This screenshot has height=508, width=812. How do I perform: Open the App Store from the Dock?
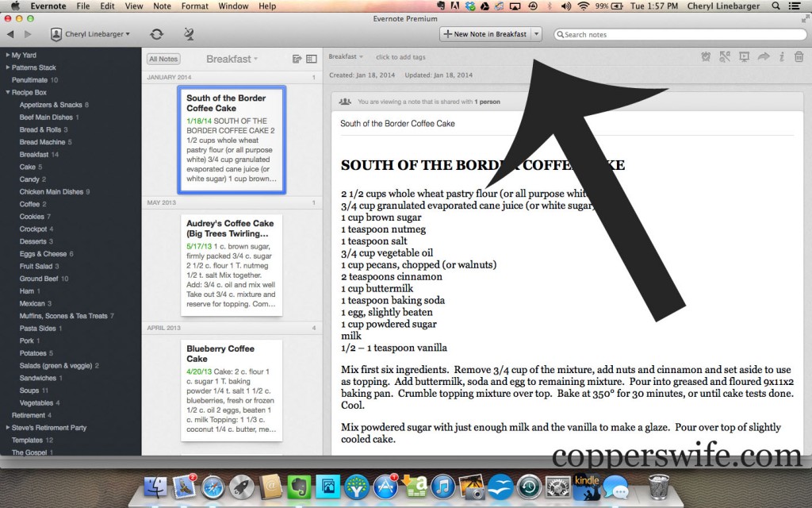point(385,487)
